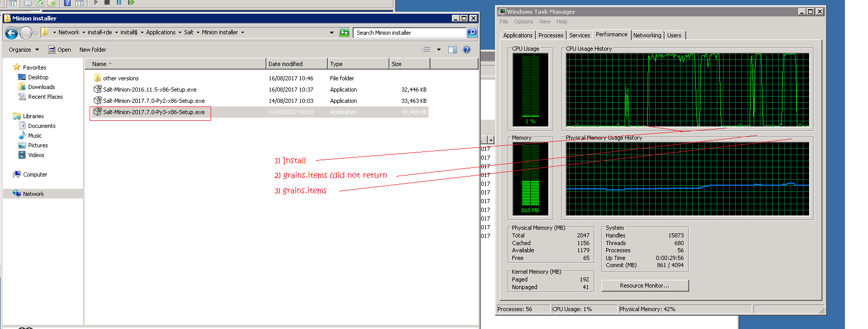The width and height of the screenshot is (868, 329).
Task: Open Task Manager File menu
Action: pos(504,21)
